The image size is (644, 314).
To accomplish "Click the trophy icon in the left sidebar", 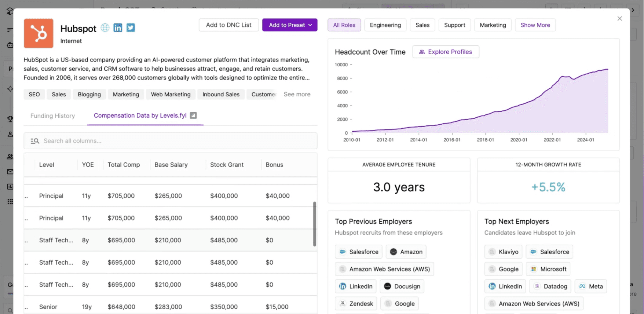I will coord(10,119).
